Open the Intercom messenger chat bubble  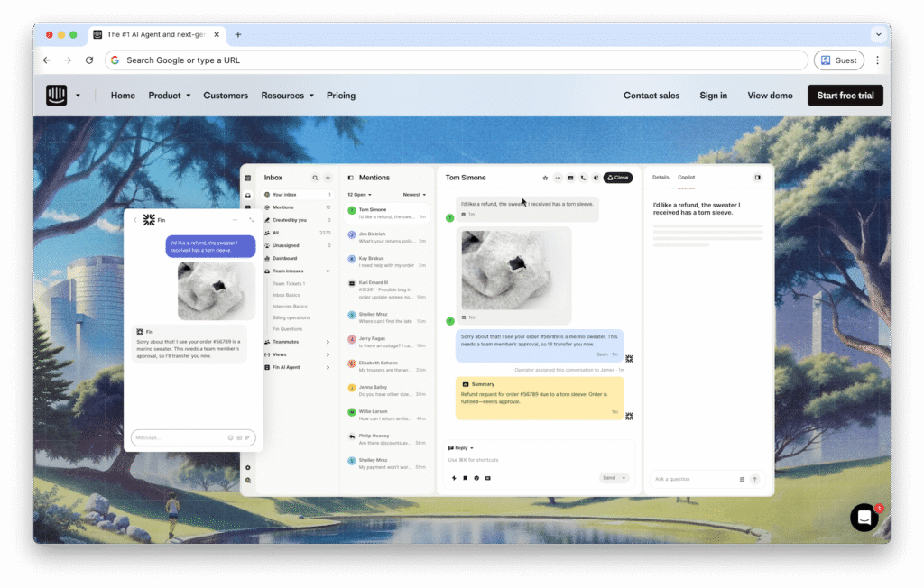(864, 518)
